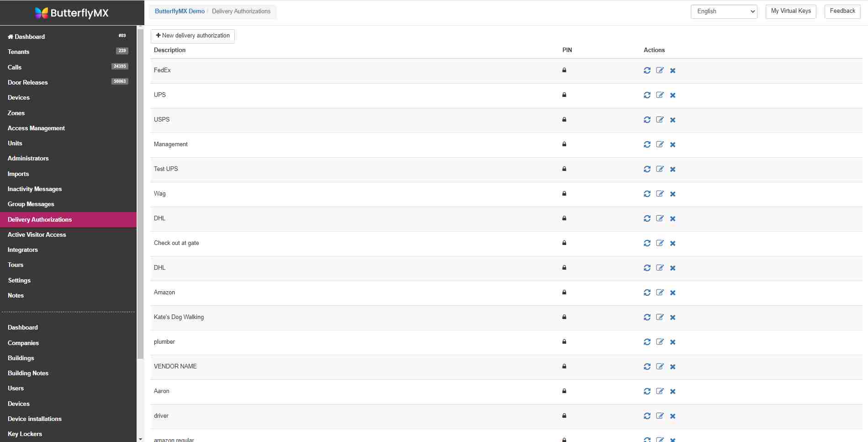Regenerate the PIN for Wag
This screenshot has width=868, height=442.
tap(647, 194)
